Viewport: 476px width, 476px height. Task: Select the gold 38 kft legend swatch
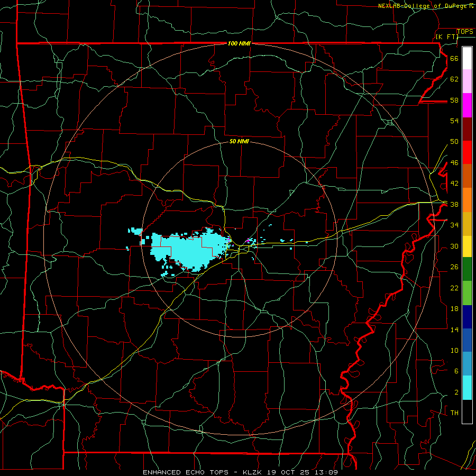467,224
